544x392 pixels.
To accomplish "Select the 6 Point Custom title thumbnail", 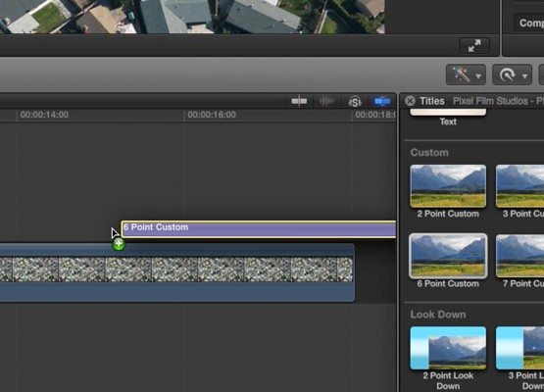I will tap(448, 256).
